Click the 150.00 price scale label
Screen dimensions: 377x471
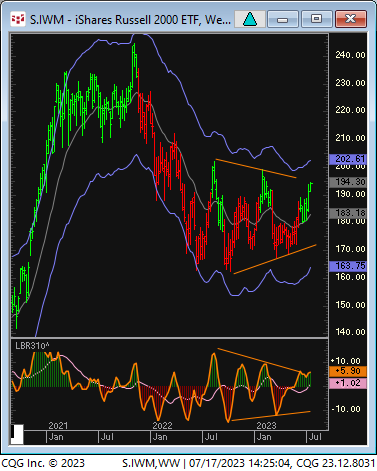click(350, 305)
